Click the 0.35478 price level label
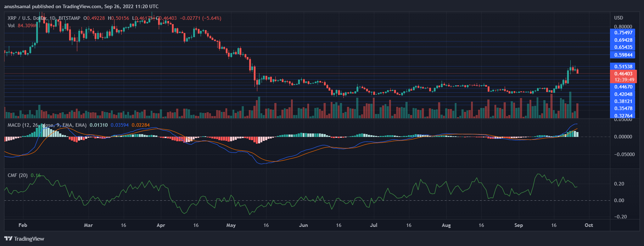Screen dimensions: 644x246 [623, 108]
